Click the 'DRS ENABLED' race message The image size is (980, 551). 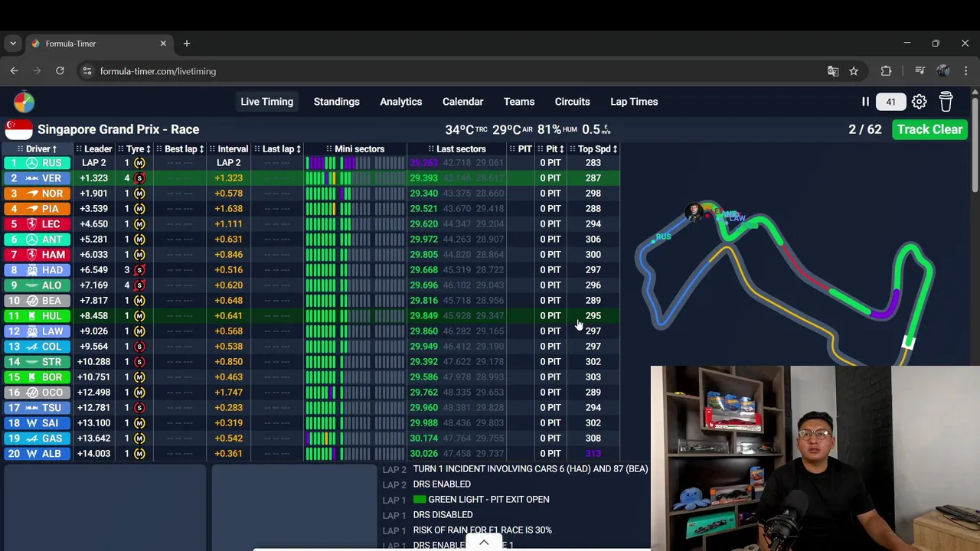click(x=442, y=484)
